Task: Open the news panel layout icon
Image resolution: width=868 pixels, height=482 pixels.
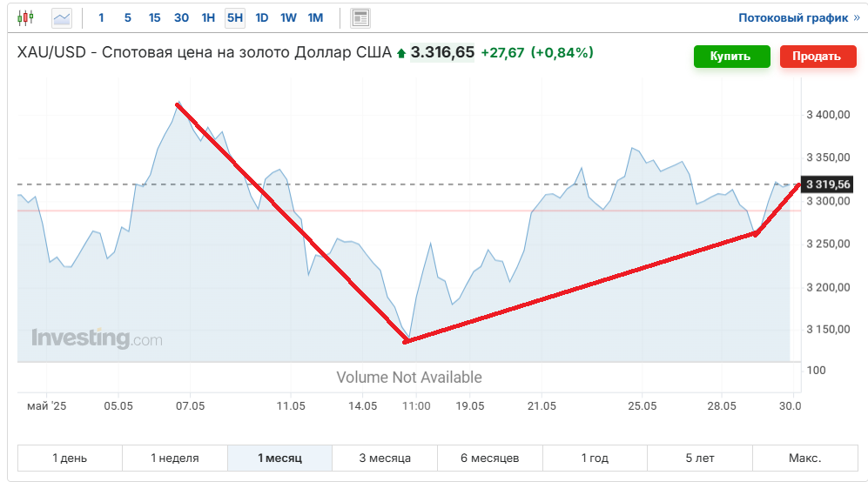Action: 360,18
